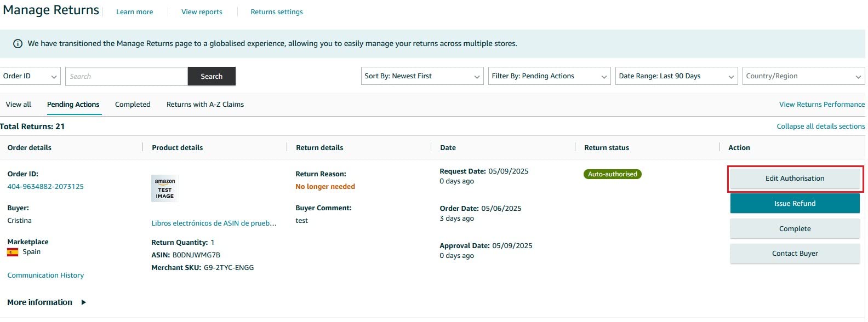Click the Spain flag icon
This screenshot has height=322, width=868.
pos(13,252)
